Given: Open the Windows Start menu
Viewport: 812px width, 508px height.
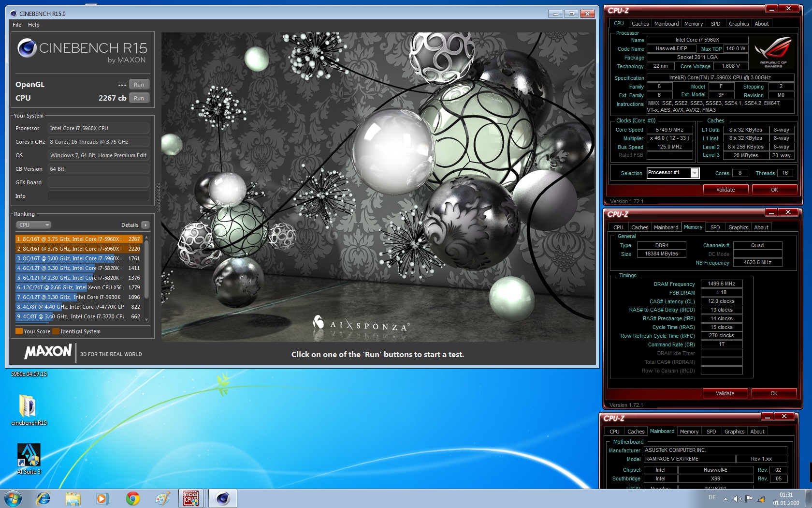Looking at the screenshot, I should (13, 498).
